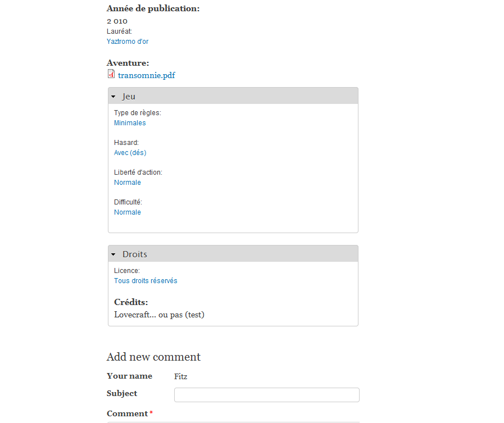Click the publication year value 2 010
The image size is (504, 423).
[x=117, y=21]
